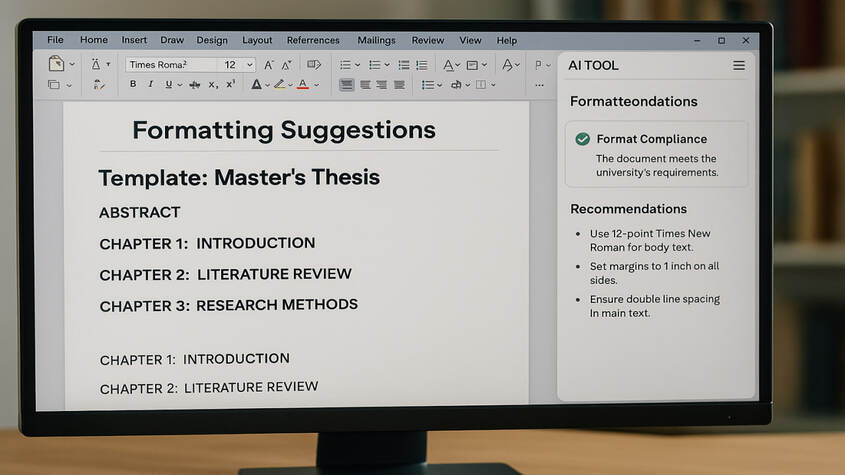This screenshot has height=475, width=845.
Task: Open the References ribbon tab
Action: [313, 40]
